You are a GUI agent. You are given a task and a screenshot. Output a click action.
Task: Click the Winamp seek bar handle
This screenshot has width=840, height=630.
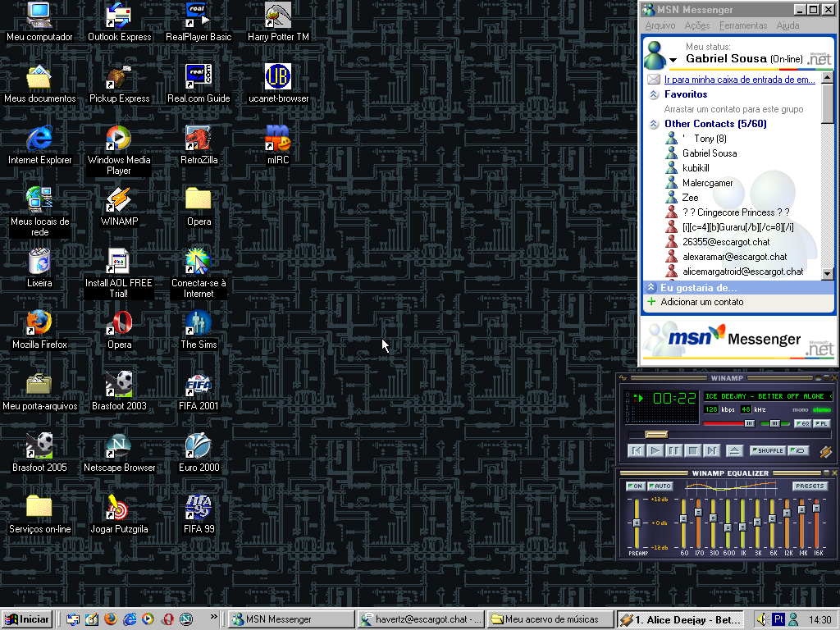point(656,435)
